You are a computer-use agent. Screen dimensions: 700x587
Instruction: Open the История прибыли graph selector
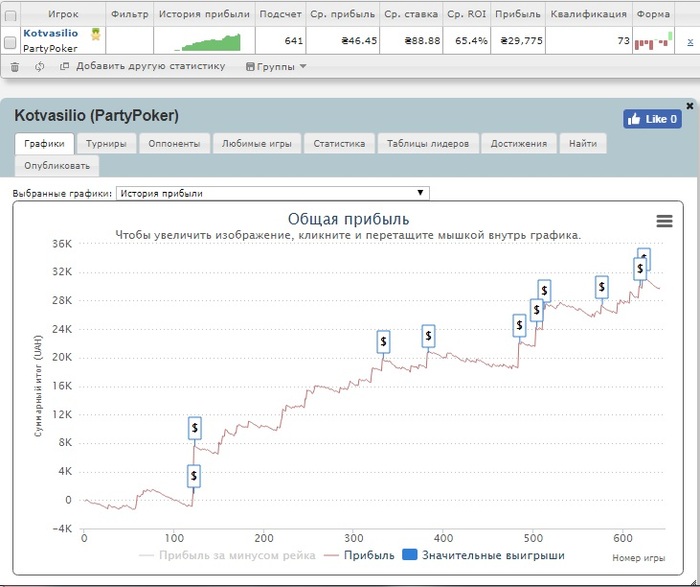click(x=273, y=193)
